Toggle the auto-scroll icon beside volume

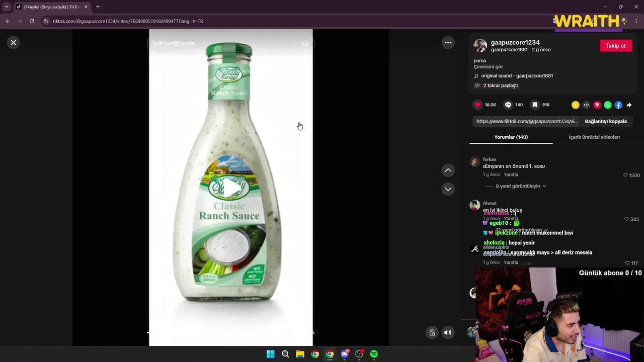click(432, 332)
